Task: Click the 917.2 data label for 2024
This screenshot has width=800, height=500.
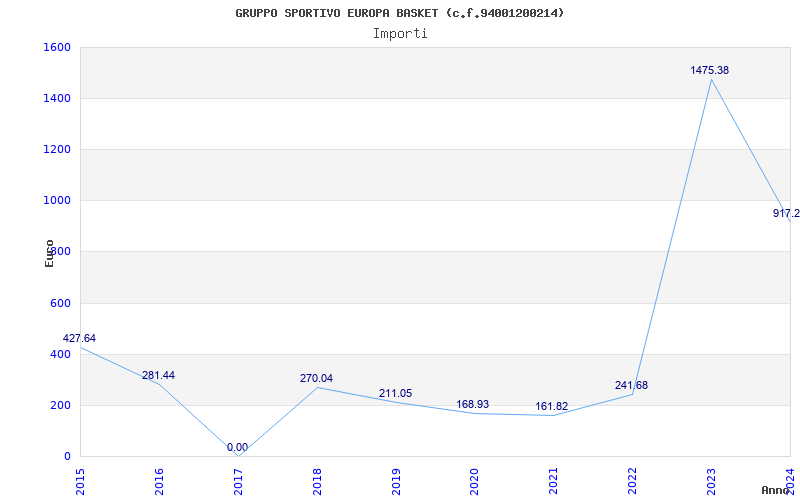Action: coord(786,213)
